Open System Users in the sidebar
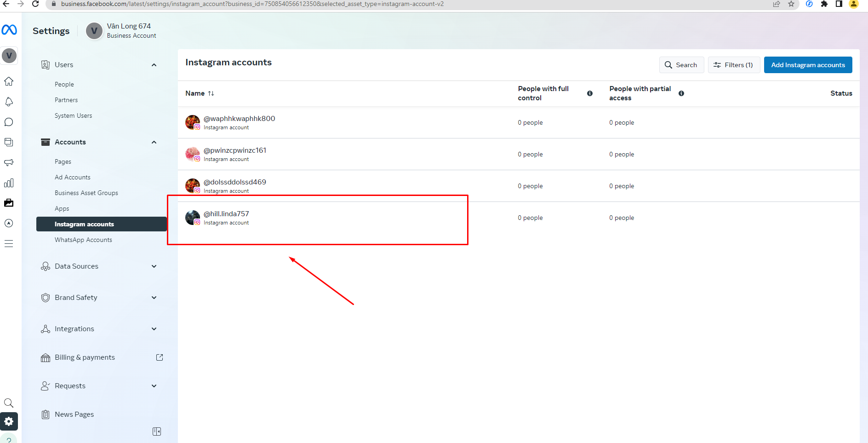This screenshot has width=868, height=443. (73, 115)
